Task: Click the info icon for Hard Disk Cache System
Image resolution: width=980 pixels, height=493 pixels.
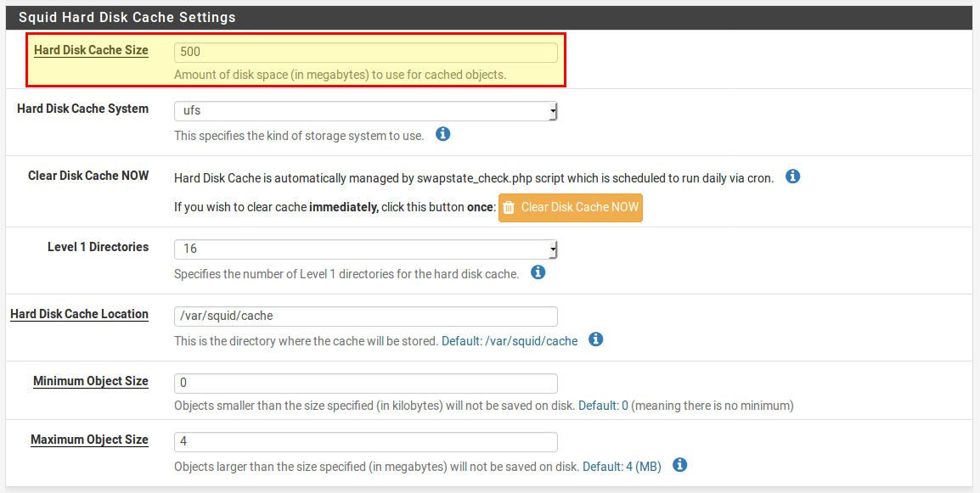Action: click(x=442, y=135)
